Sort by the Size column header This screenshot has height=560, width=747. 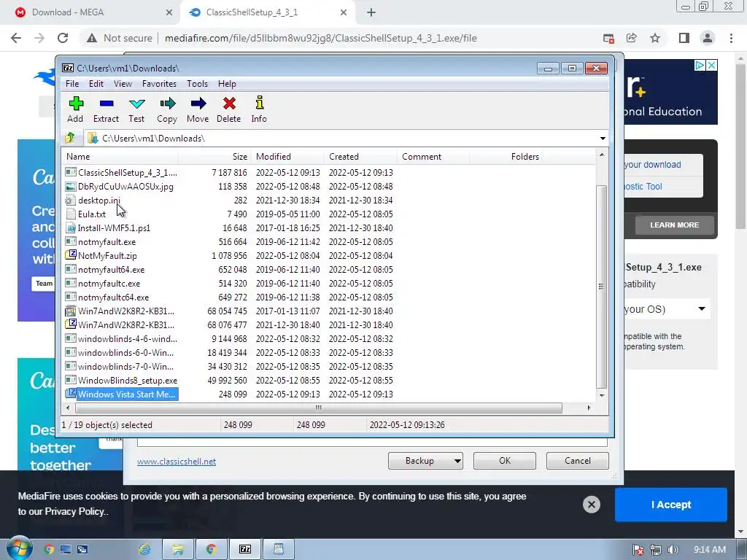click(215, 157)
